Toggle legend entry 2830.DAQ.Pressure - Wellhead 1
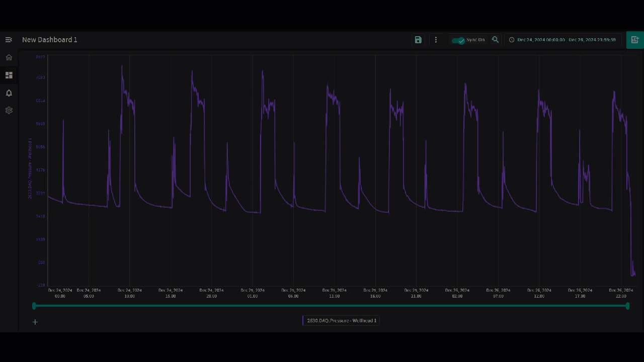 click(x=341, y=320)
